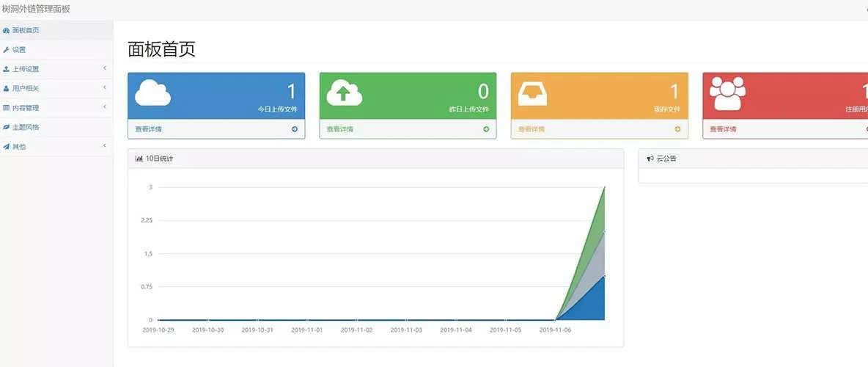Click 查看详情 under 今日上传文件
This screenshot has height=367, width=868.
click(149, 129)
